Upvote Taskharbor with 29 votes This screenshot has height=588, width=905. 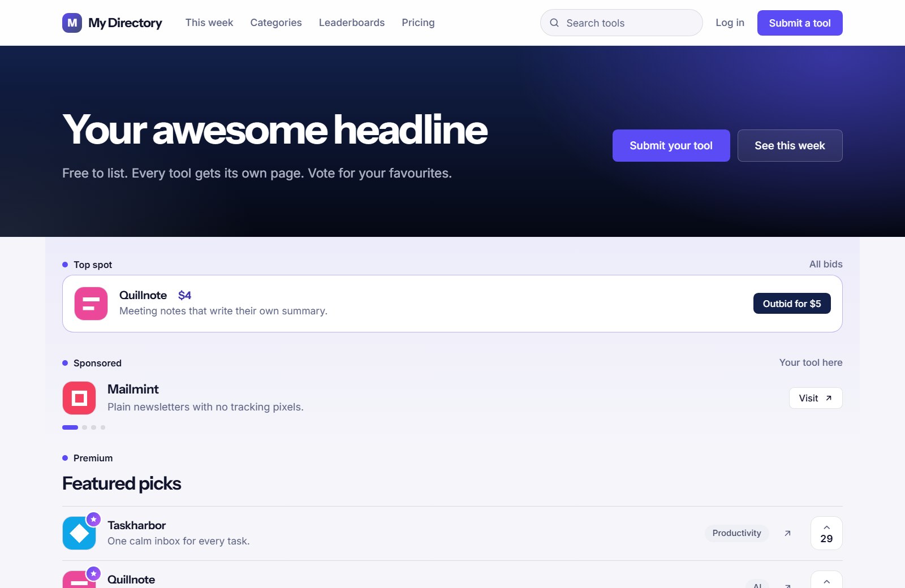pyautogui.click(x=826, y=533)
